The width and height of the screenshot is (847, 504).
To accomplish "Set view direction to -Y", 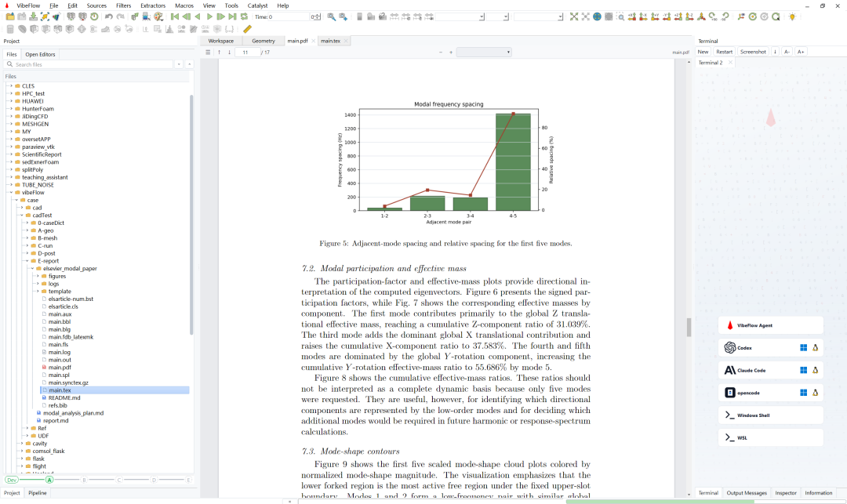I will tap(667, 16).
